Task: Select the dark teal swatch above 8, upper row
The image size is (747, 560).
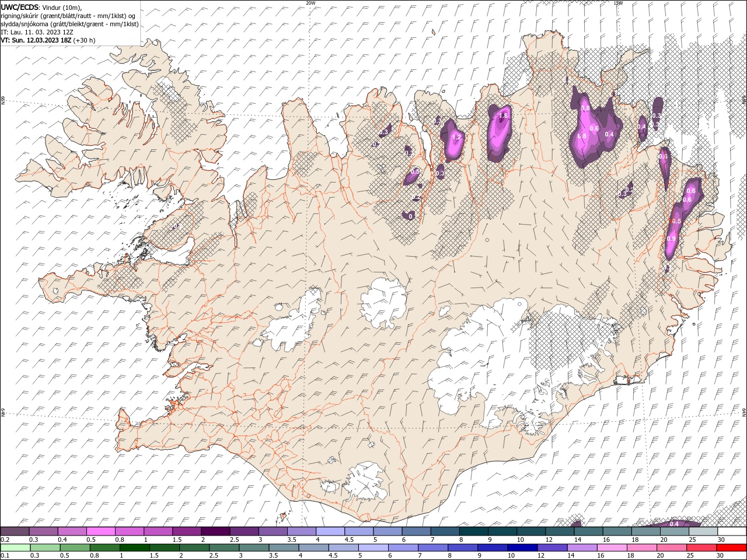Action: [474, 531]
